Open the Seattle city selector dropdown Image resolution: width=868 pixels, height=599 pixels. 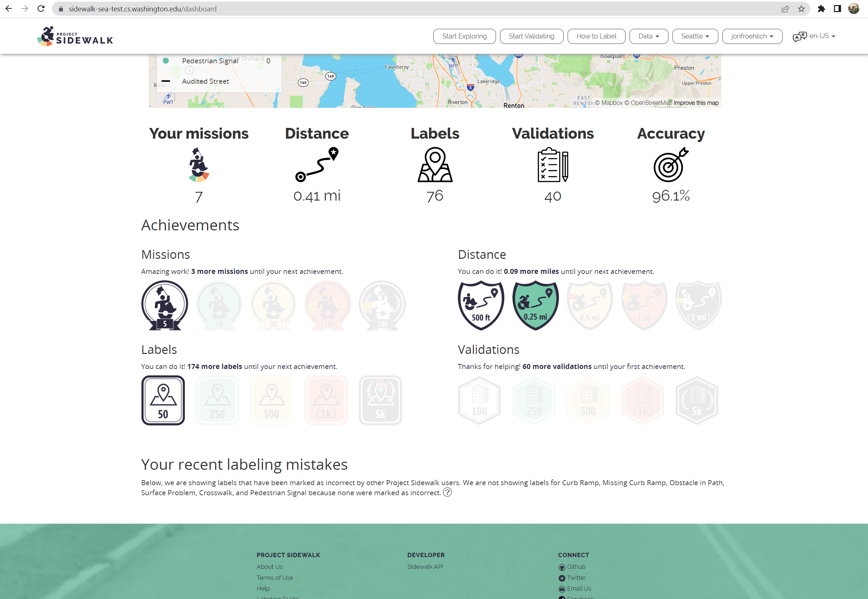pyautogui.click(x=695, y=36)
